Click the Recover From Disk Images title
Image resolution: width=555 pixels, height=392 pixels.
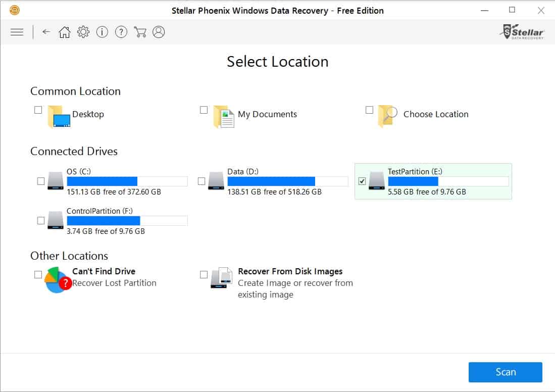pos(290,271)
